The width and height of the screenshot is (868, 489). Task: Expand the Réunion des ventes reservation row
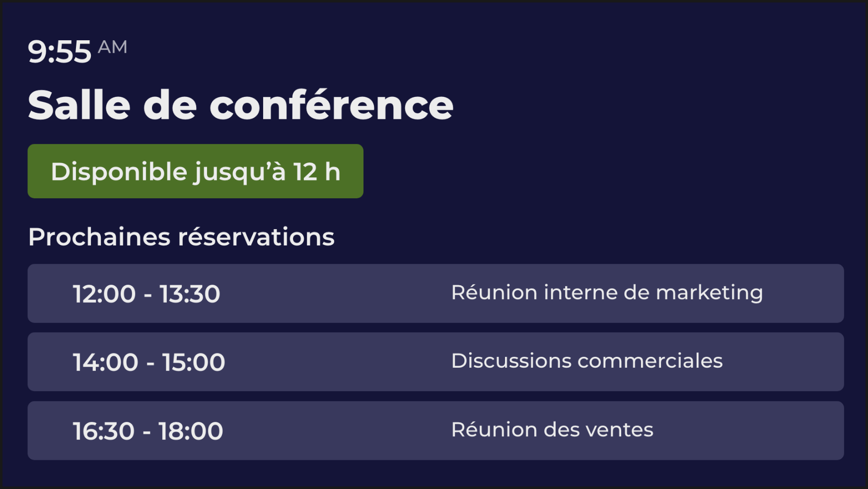coord(434,430)
